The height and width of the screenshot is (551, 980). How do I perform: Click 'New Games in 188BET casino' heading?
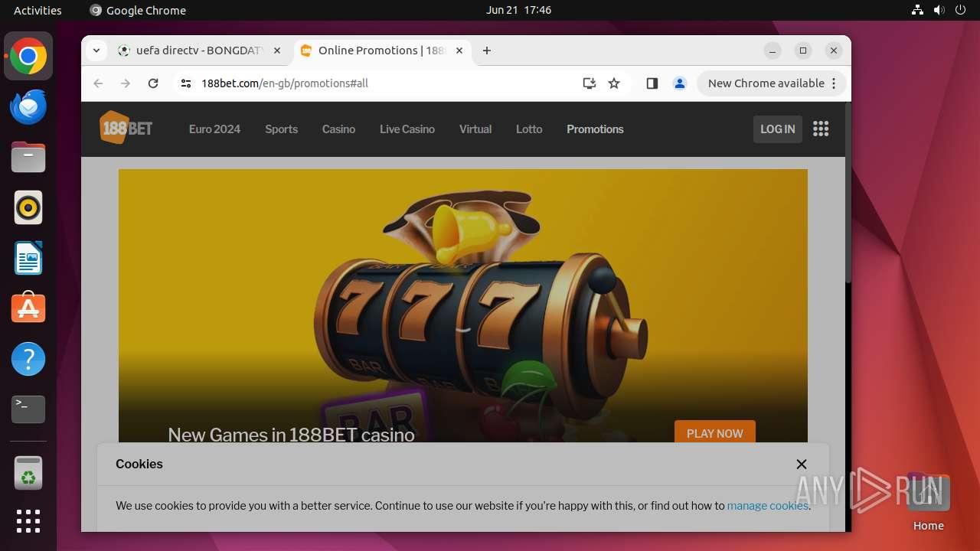291,435
